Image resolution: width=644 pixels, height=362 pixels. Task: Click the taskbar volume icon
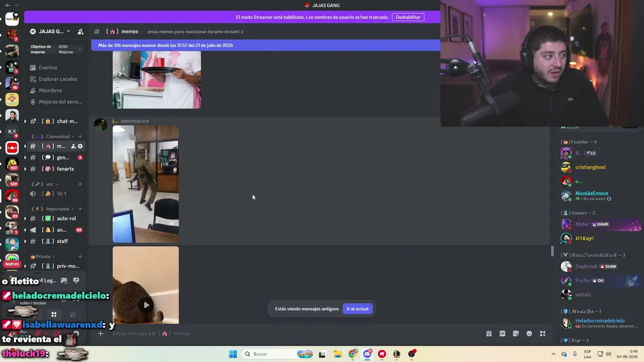pyautogui.click(x=608, y=354)
